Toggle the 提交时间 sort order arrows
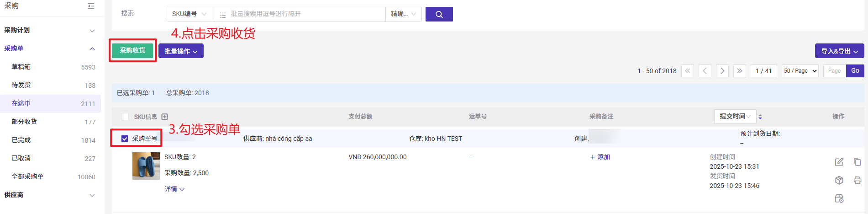Image resolution: width=868 pixels, height=214 pixels. coord(760,117)
